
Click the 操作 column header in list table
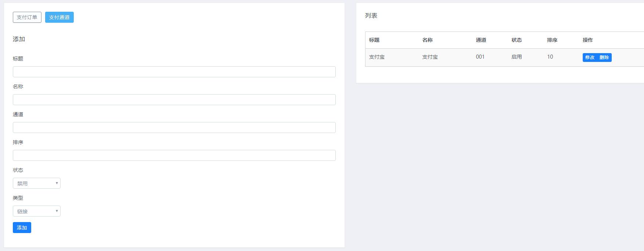point(588,40)
